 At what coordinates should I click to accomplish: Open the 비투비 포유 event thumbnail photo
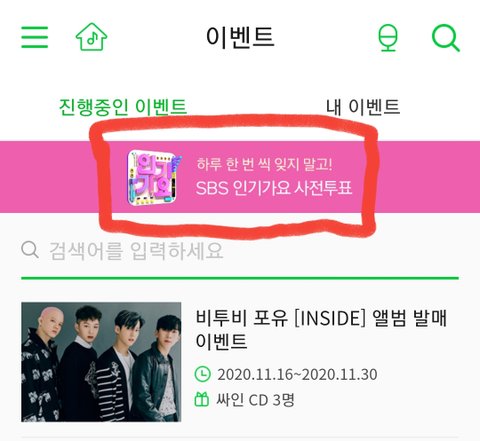(x=101, y=362)
